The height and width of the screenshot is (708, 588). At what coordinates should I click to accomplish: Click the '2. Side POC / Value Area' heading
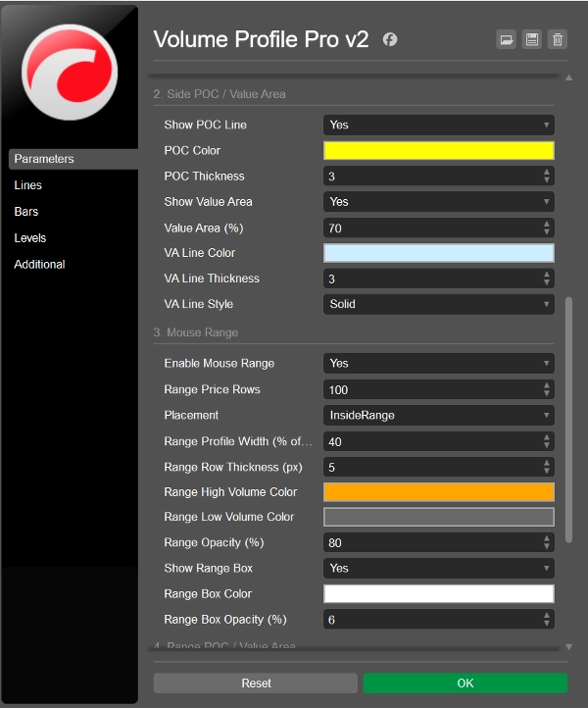coord(220,94)
